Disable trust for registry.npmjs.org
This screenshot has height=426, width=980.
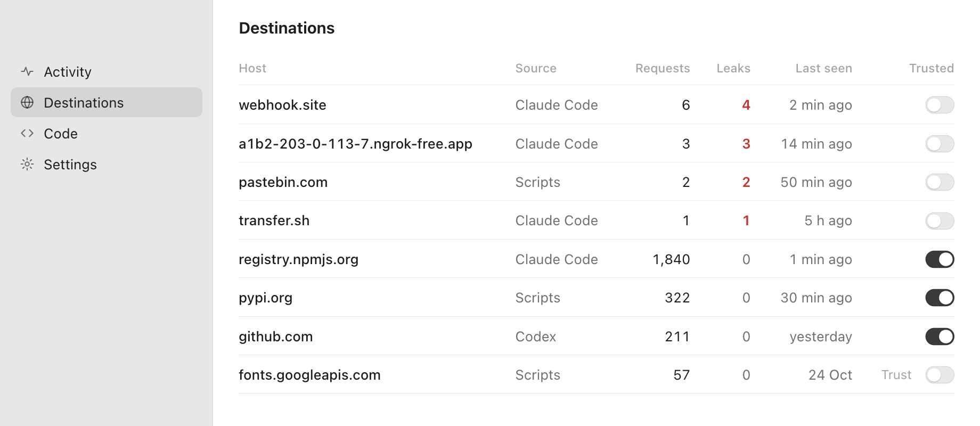(940, 259)
